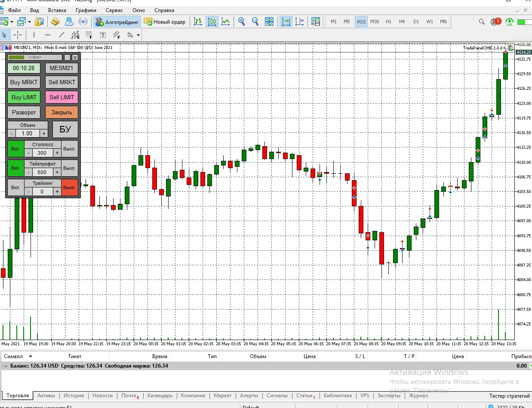Screen dimensions: 532x408
Task: Open the Графики menu
Action: (86, 10)
